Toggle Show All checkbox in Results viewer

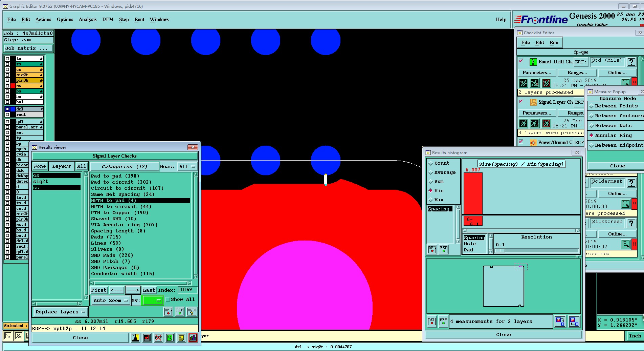point(168,300)
